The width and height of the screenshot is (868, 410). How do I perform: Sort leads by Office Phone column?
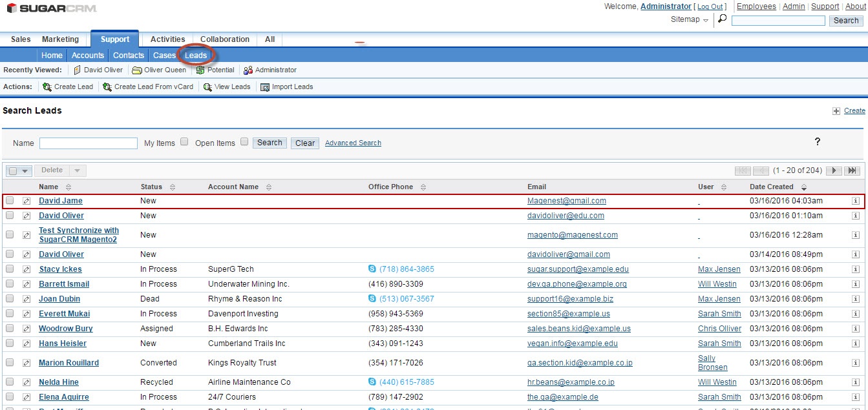pos(423,187)
